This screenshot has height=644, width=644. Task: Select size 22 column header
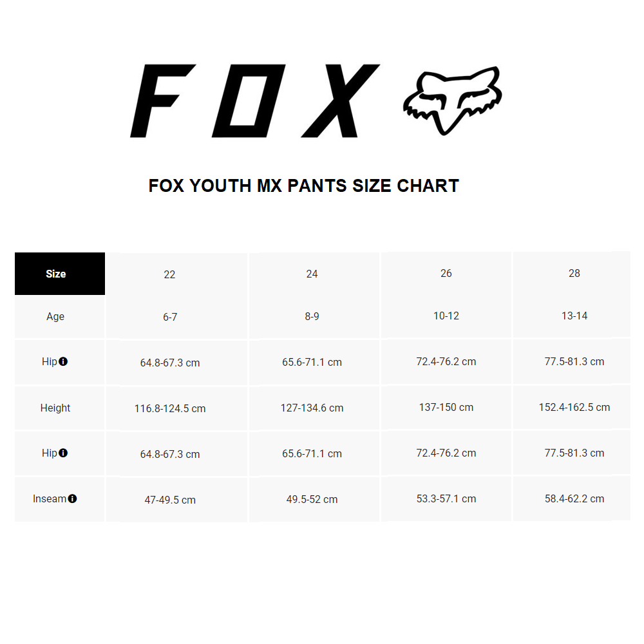point(169,274)
